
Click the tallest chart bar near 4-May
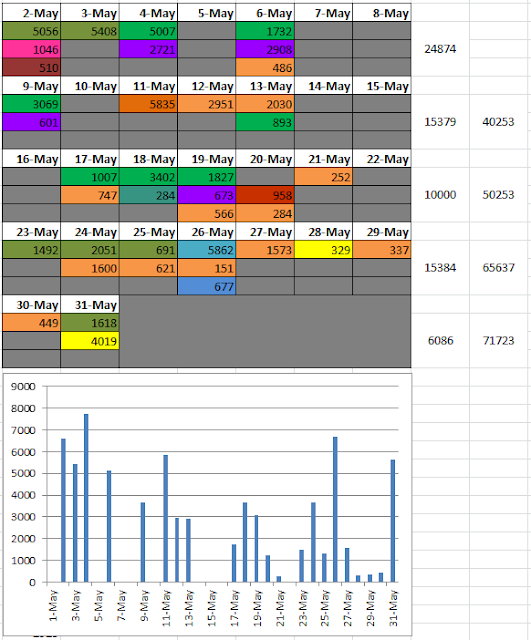tap(86, 498)
